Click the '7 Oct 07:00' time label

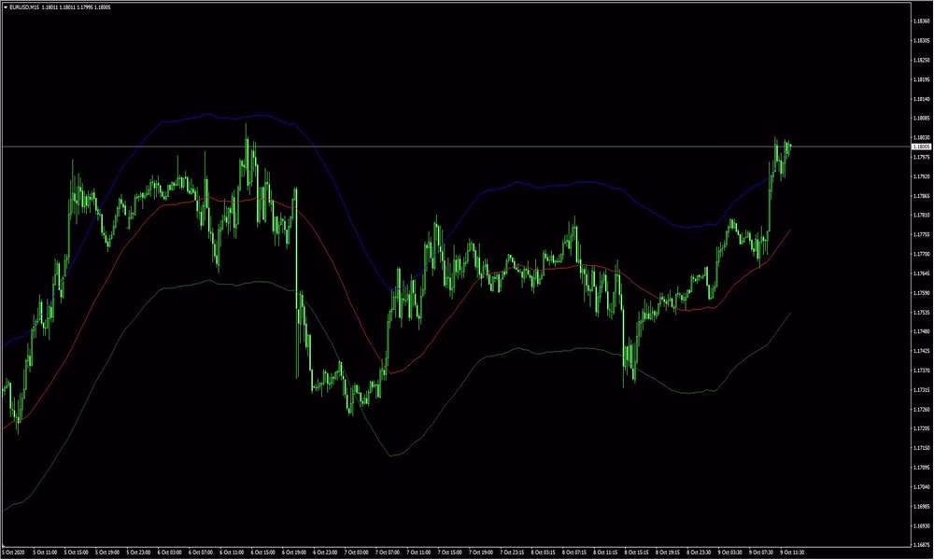[388, 553]
